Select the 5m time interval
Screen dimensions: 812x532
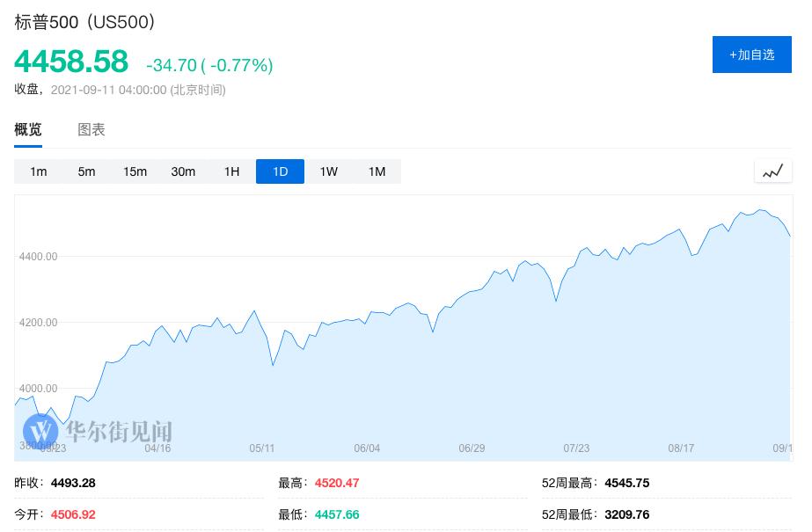(86, 171)
